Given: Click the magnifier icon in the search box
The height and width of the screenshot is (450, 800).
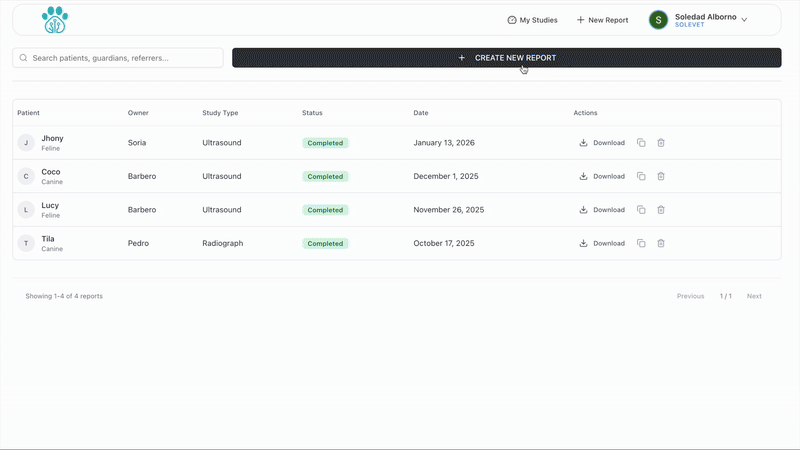Looking at the screenshot, I should click(23, 58).
